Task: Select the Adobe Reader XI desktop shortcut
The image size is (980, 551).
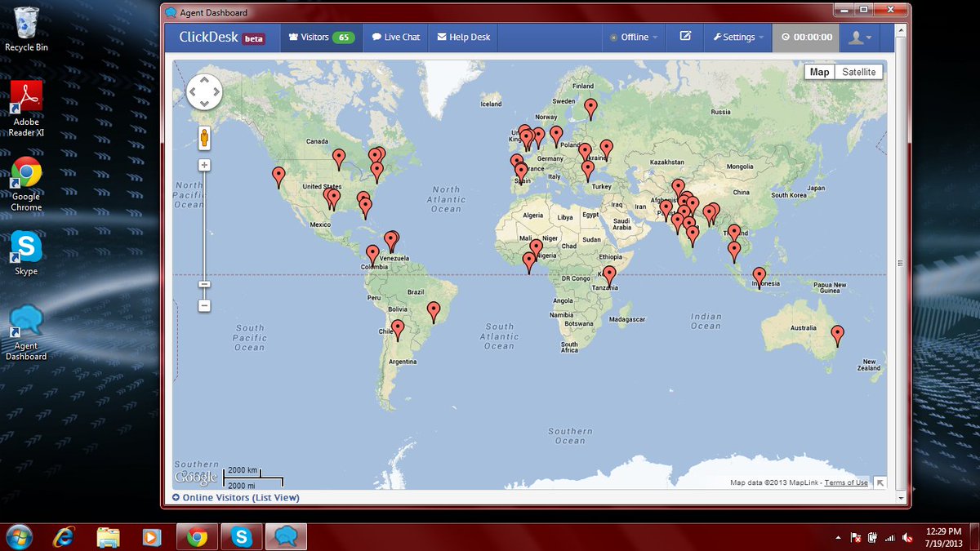Action: [26, 109]
